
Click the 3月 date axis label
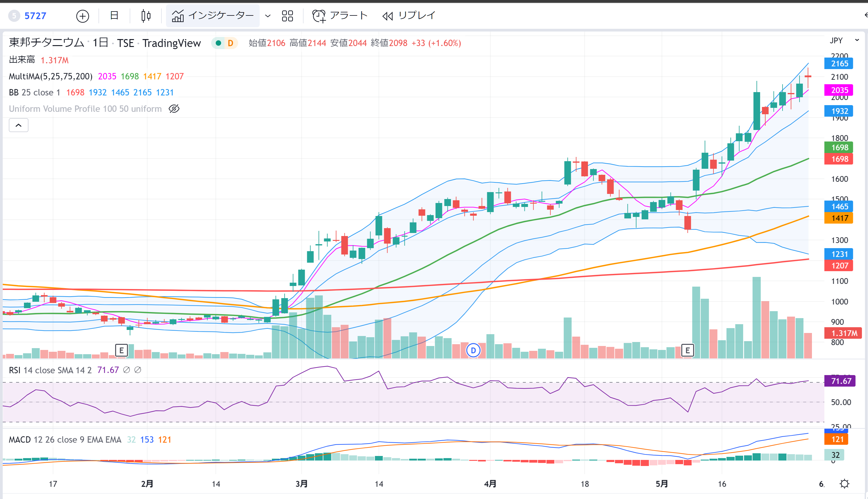[301, 484]
